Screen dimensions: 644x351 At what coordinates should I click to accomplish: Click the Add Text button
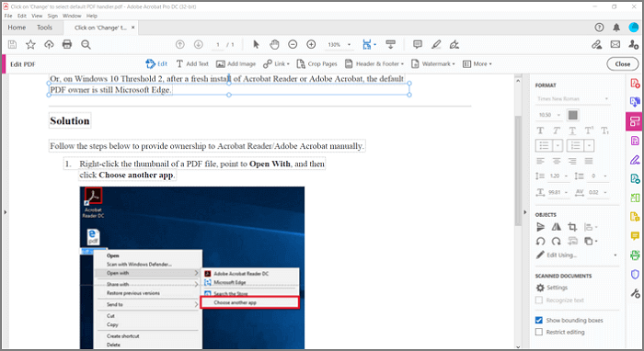point(192,64)
